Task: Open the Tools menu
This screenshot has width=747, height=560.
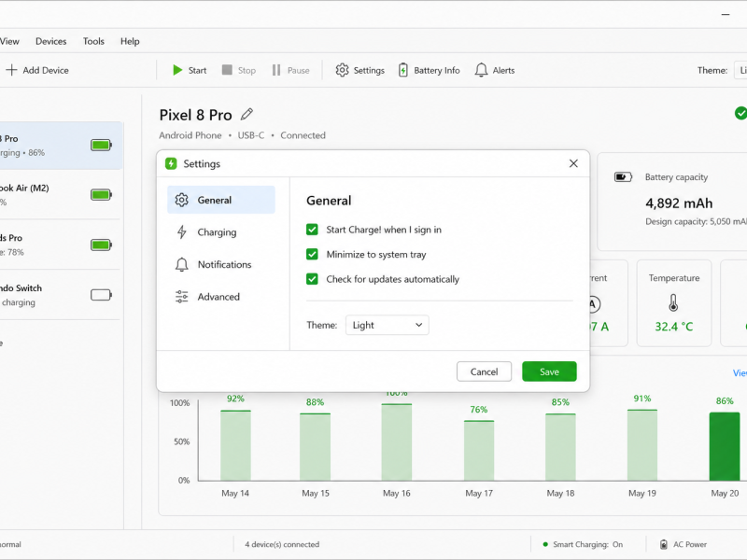Action: (93, 41)
